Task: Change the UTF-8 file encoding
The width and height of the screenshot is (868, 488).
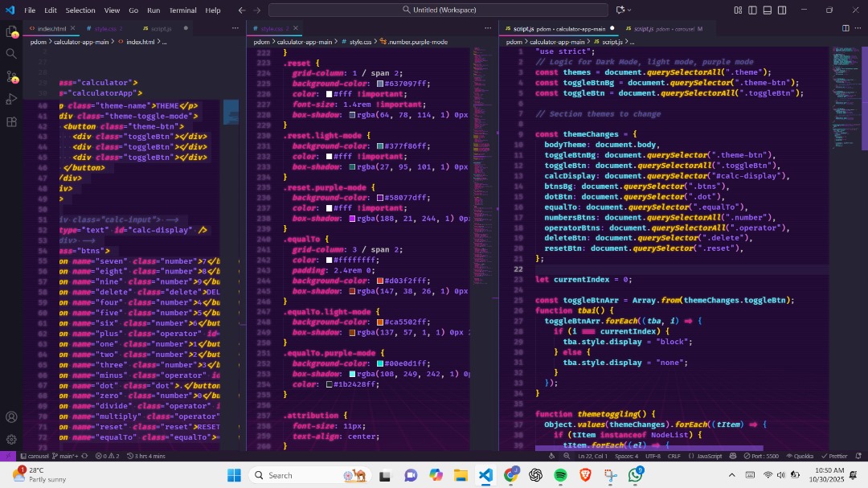Action: pos(653,456)
